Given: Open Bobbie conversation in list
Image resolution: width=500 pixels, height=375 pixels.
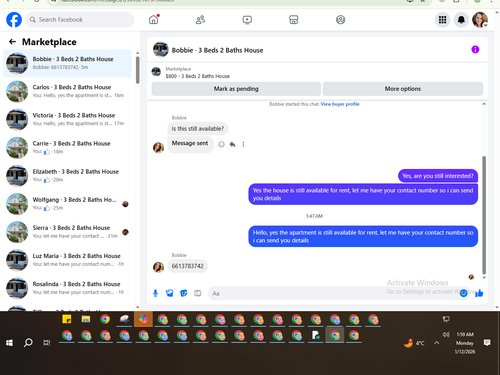Looking at the screenshot, I should [68, 63].
